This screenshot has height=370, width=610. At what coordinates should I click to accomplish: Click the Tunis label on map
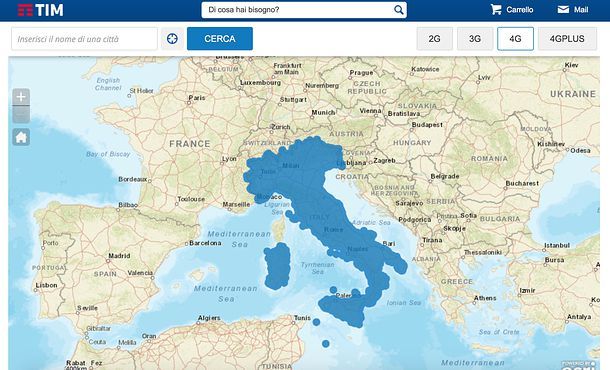[x=302, y=318]
